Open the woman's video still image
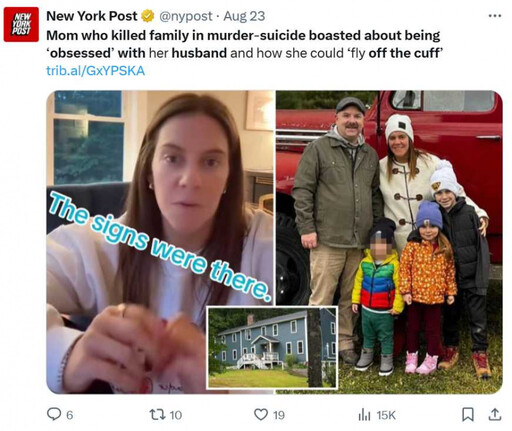Image resolution: width=512 pixels, height=431 pixels. point(159,242)
